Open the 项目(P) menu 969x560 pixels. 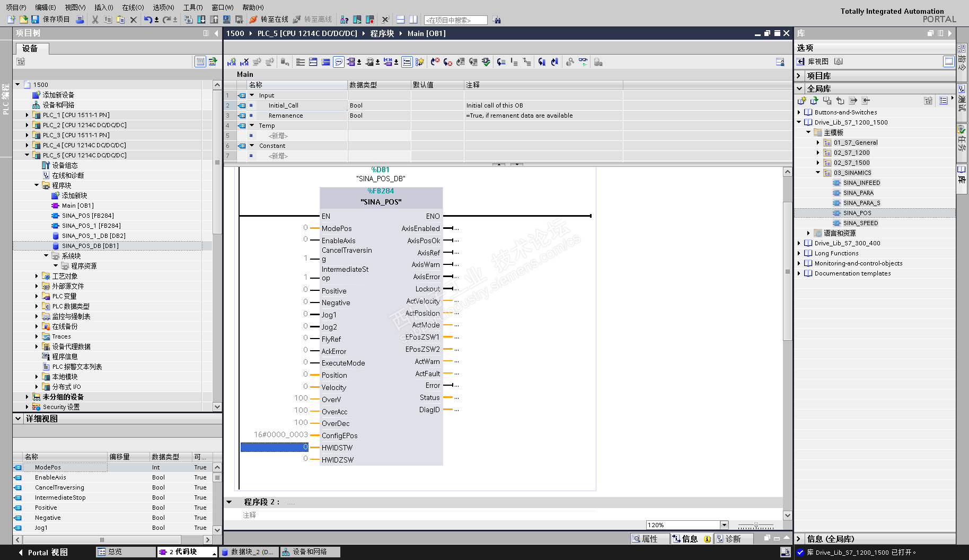[16, 7]
